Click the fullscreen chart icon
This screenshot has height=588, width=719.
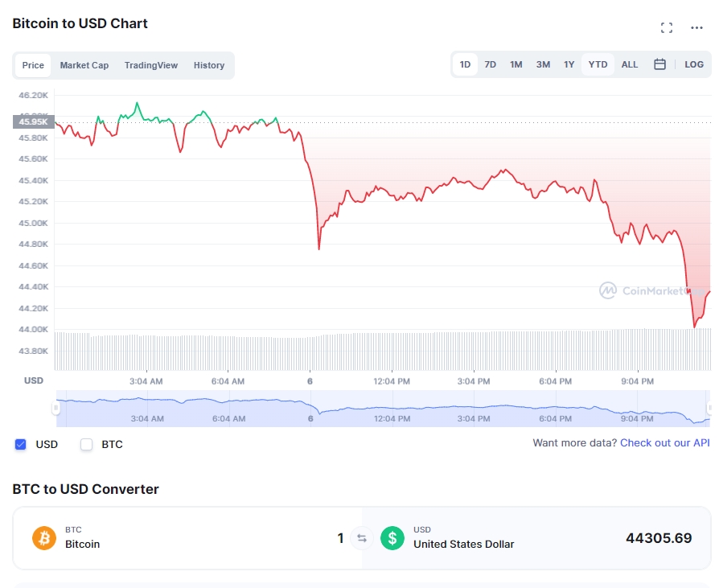coord(667,28)
